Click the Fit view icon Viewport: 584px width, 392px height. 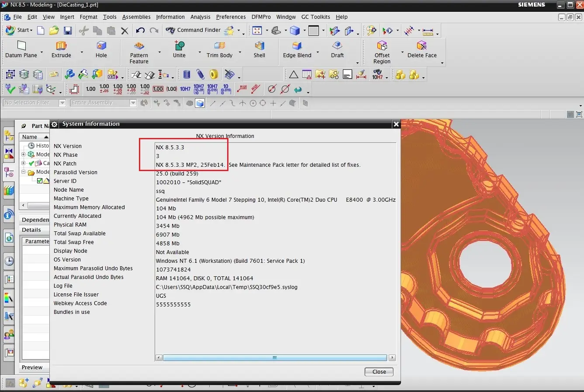coord(257,31)
